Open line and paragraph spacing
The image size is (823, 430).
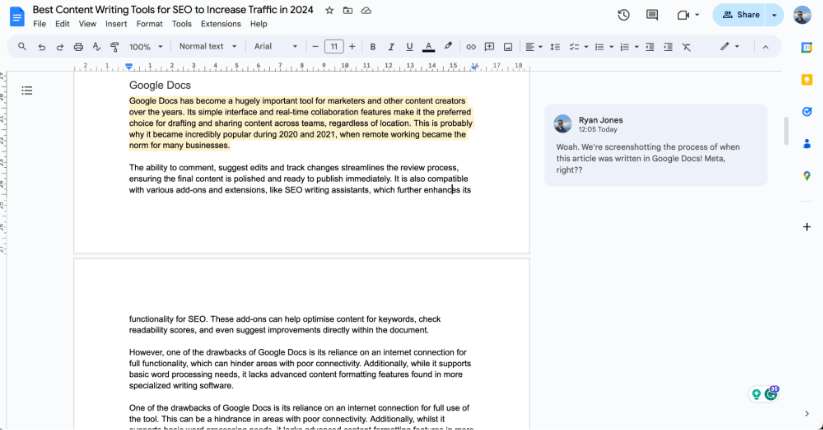click(x=555, y=47)
